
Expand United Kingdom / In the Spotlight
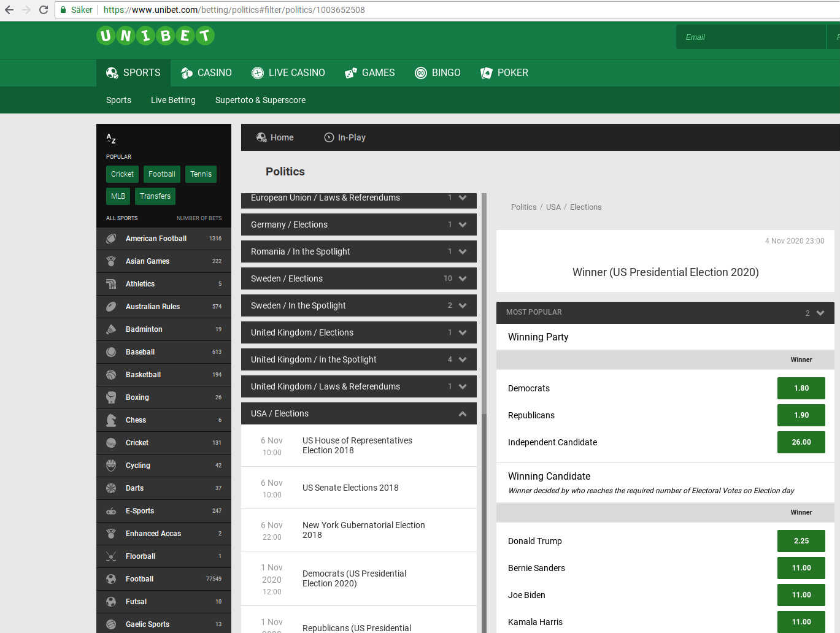(x=359, y=359)
